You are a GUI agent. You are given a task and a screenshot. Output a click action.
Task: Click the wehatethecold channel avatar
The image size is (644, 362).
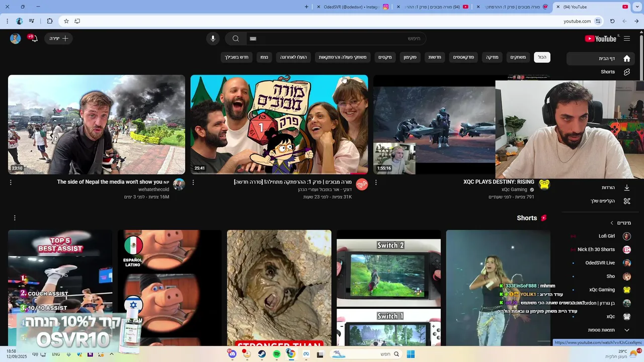179,184
